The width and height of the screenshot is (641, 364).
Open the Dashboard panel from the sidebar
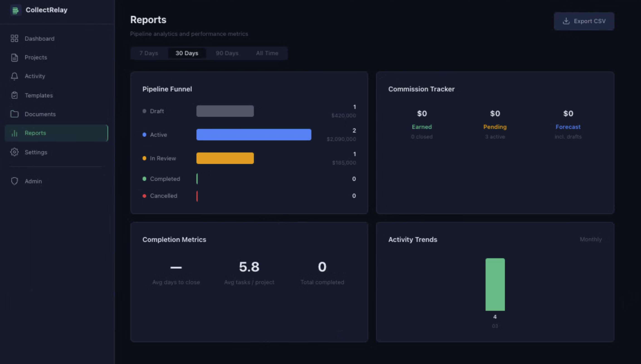tap(39, 39)
